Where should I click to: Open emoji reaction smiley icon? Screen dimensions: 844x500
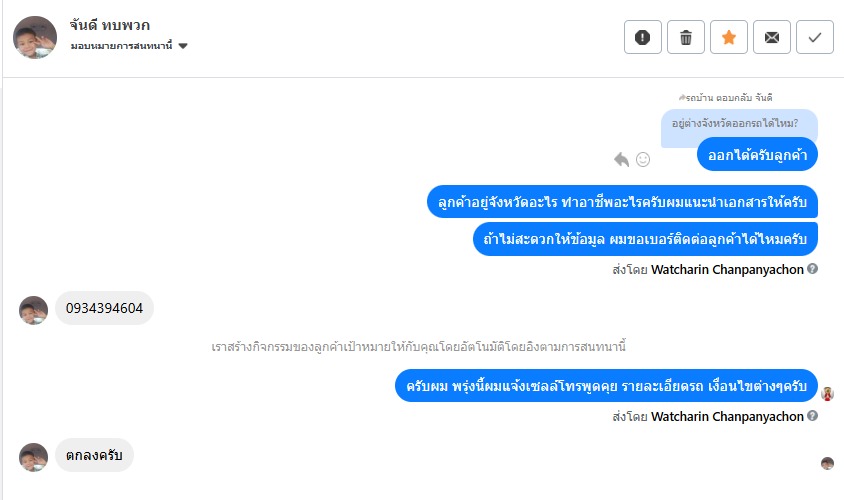coord(643,159)
